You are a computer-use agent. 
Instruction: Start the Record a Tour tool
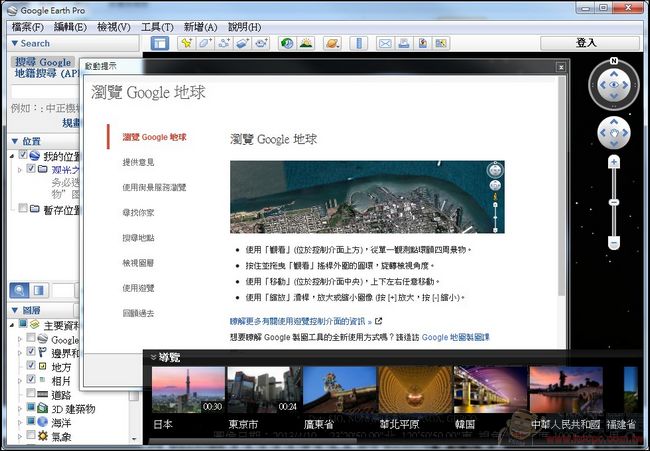point(261,43)
